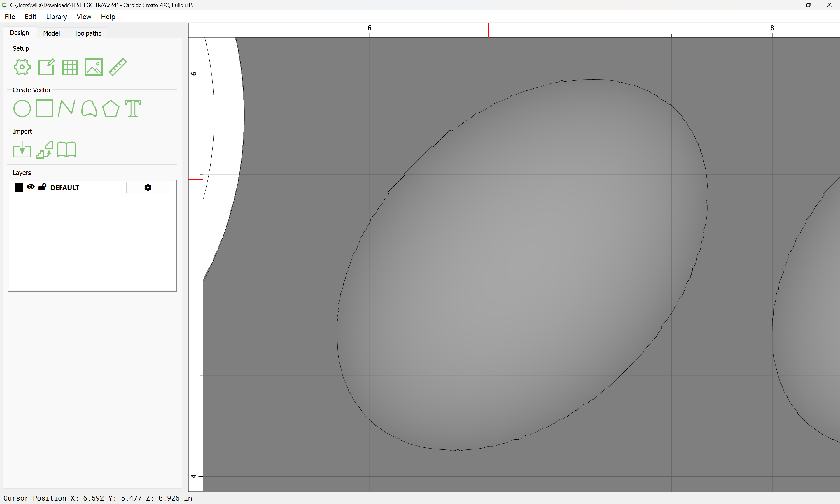This screenshot has height=504, width=840.
Task: Close the Carbide Create window
Action: (x=829, y=5)
